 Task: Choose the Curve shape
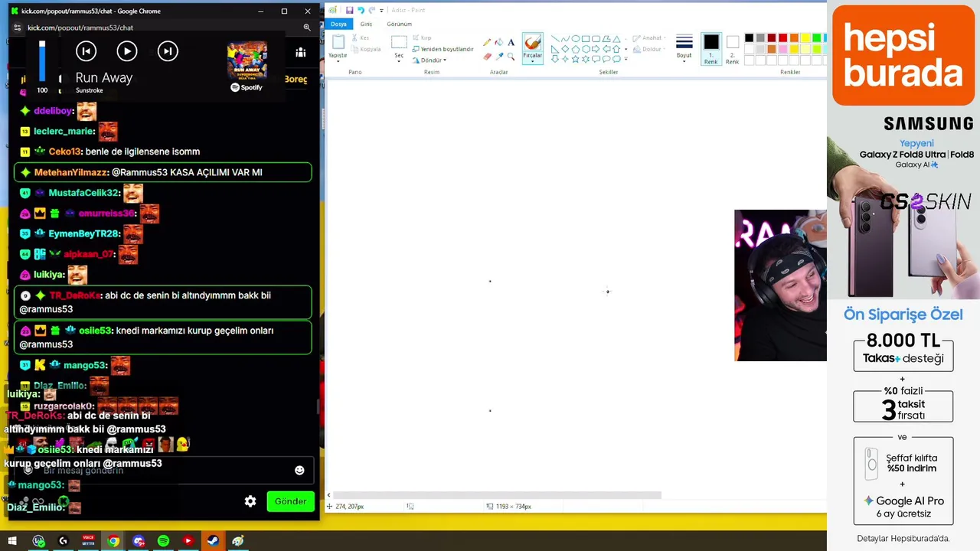565,39
